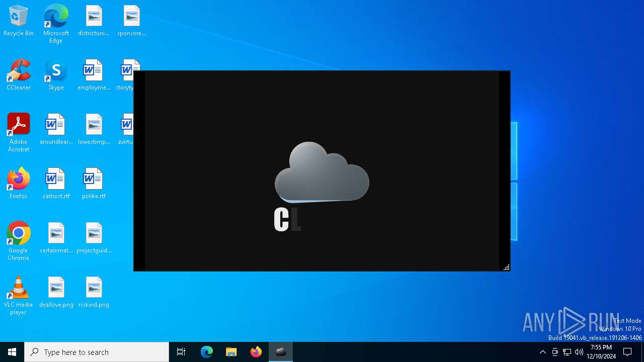Viewport: 644px width, 362px height.
Task: Show hidden system tray icons
Action: [x=543, y=352]
